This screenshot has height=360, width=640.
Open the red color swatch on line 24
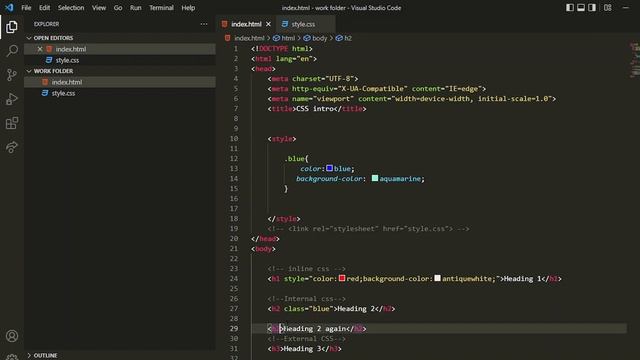pos(342,278)
